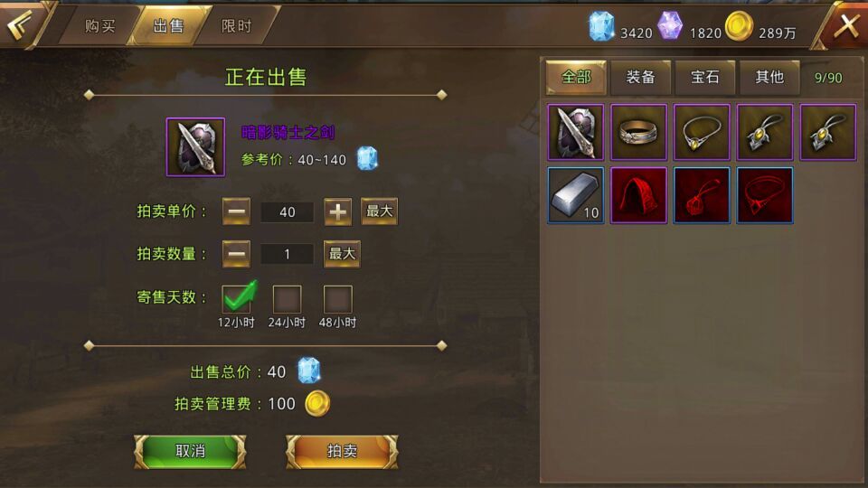Tap the purple crystal currency icon
The image size is (868, 488).
click(x=670, y=25)
